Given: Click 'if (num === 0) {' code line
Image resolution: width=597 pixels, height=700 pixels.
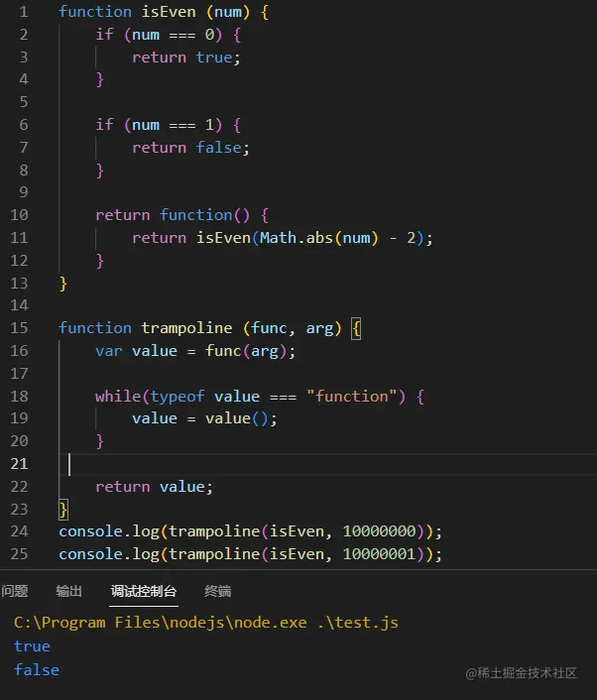Looking at the screenshot, I should [169, 35].
